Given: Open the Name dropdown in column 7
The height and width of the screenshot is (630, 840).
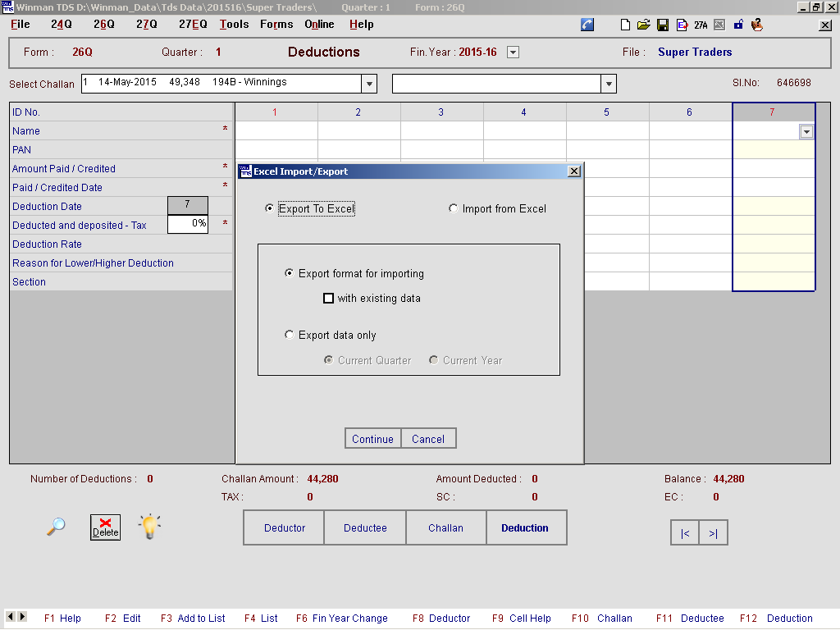Looking at the screenshot, I should [x=806, y=131].
